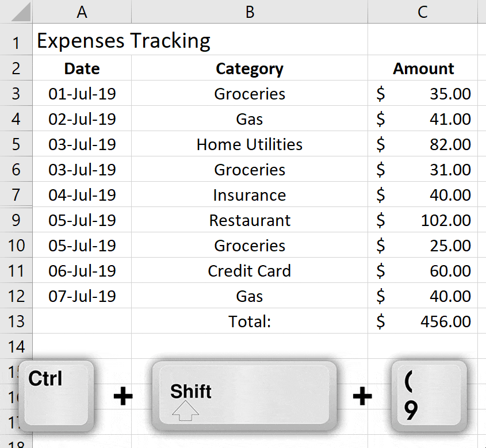Select the Amount header cell
This screenshot has width=486, height=448.
[423, 68]
